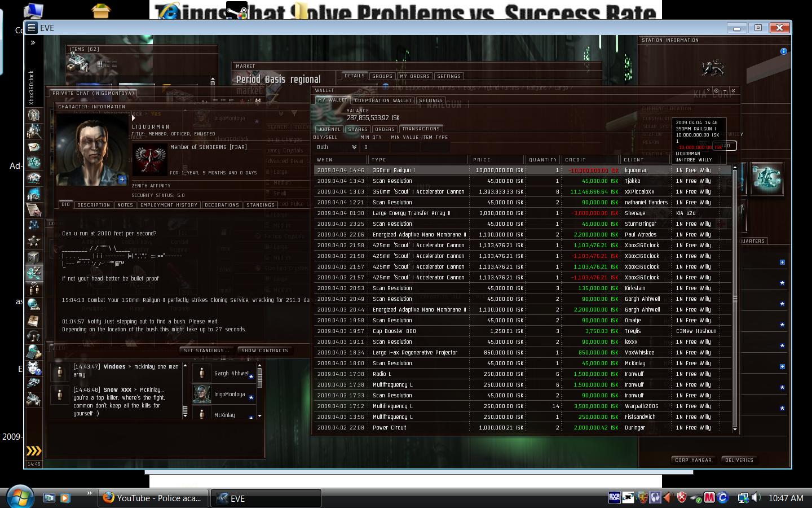Screen dimensions: 812x508
Task: Open the ship hangar icon in sidebar
Action: pos(34,384)
